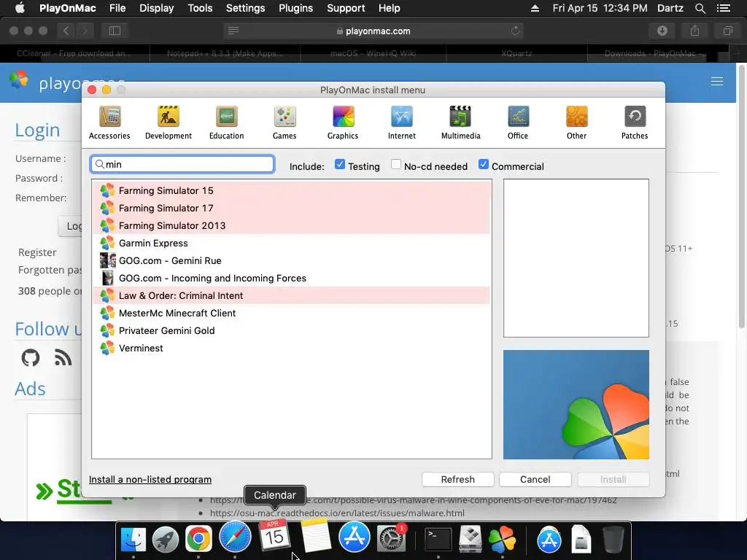
Task: Enable the No-cd needed checkbox
Action: (396, 164)
